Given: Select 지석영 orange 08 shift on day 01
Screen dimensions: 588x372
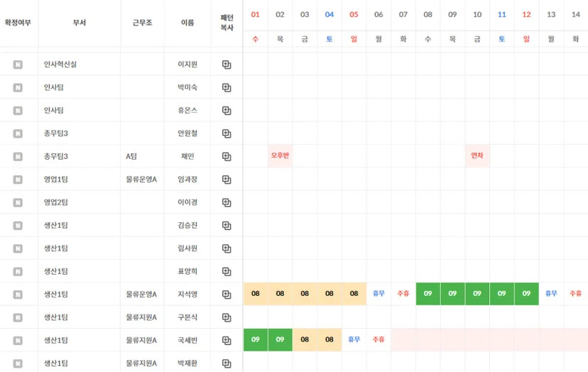Looking at the screenshot, I should 256,294.
